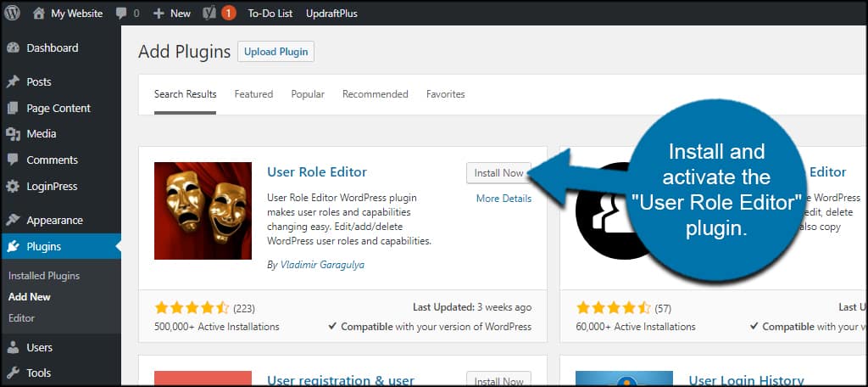Click the Dashboard gauge icon in sidebar
This screenshot has height=387, width=868.
[14, 48]
